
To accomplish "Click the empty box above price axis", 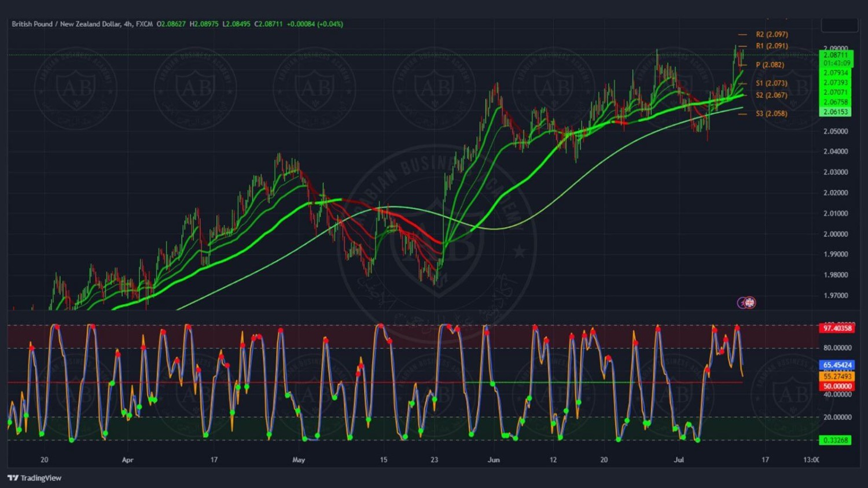I will (x=839, y=25).
